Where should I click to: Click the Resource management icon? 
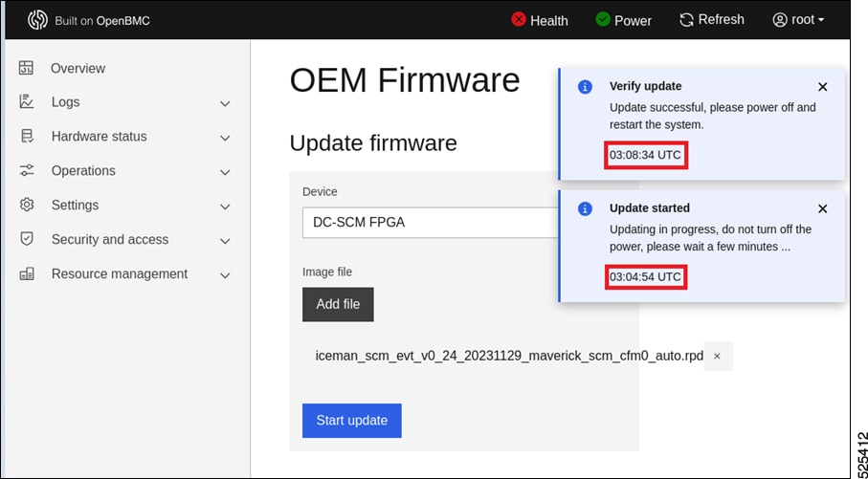[27, 273]
